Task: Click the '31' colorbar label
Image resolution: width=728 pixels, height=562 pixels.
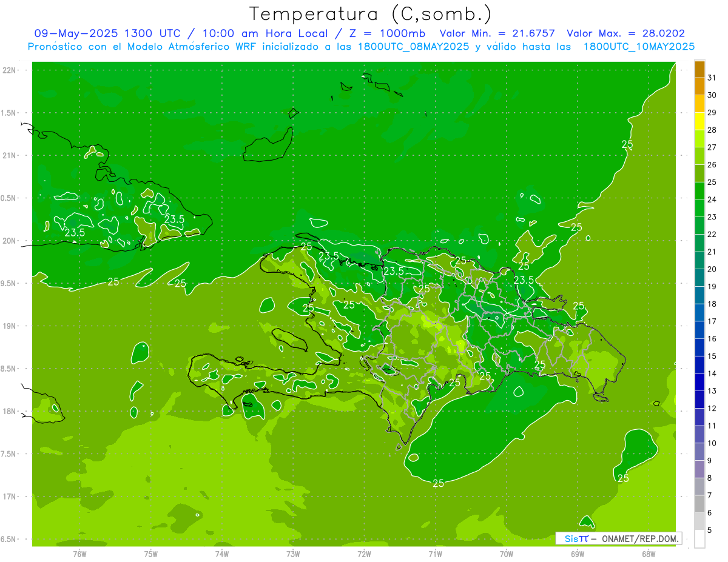Action: (712, 78)
